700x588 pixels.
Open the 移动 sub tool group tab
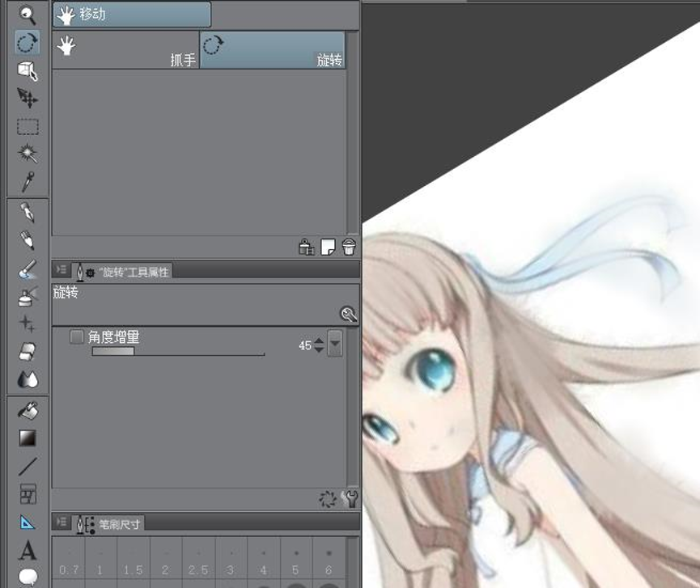point(132,15)
